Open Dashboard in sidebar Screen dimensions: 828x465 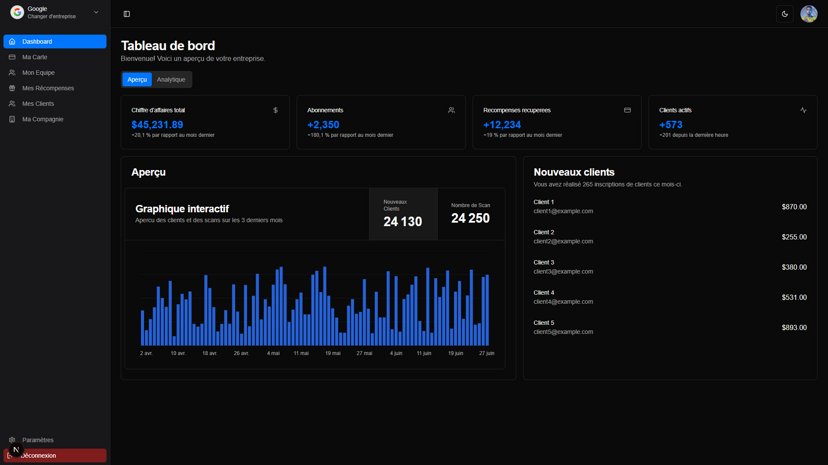[x=55, y=42]
